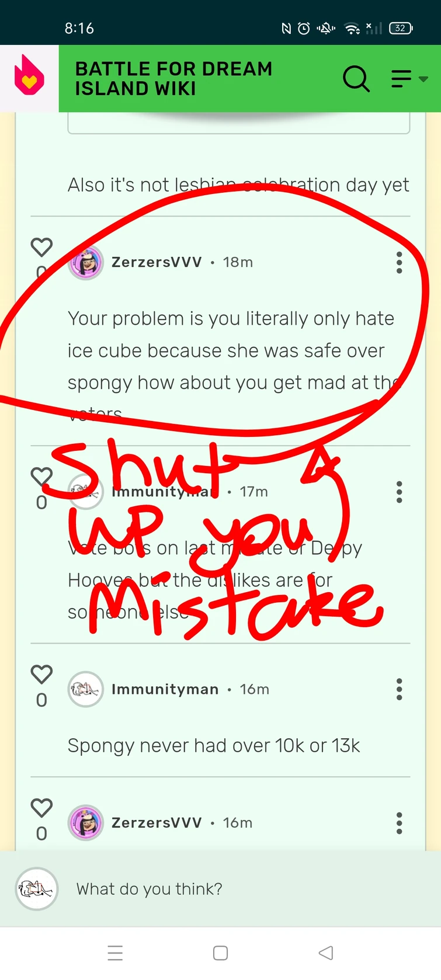Viewport: 441px width, 980px height.
Task: Tap the Android home square button
Action: [220, 953]
